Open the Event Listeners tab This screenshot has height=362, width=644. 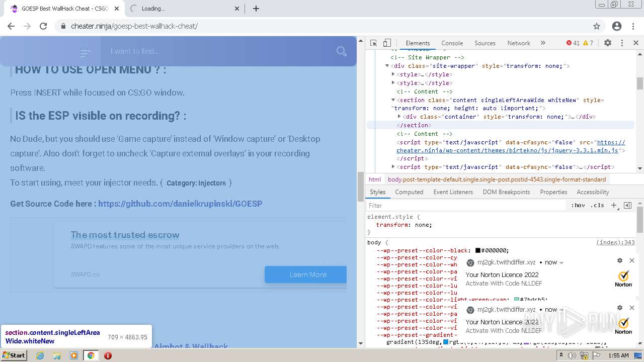[x=453, y=192]
